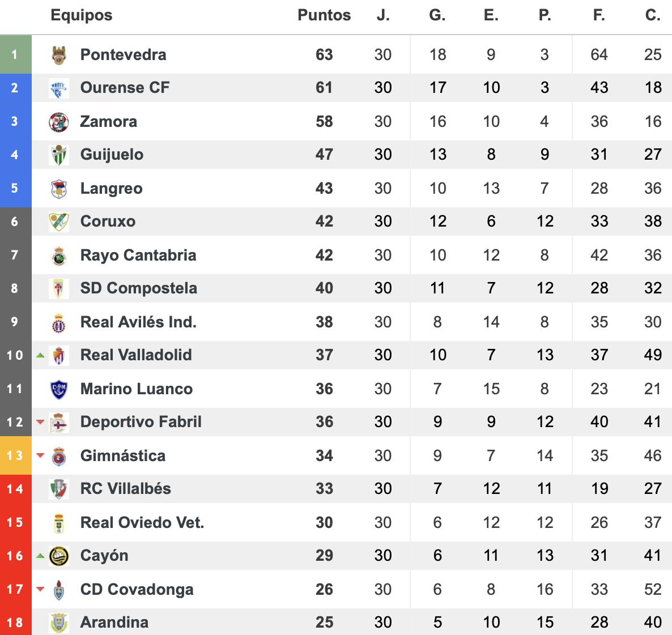Click the Deportivo Fabril club crest
672x635 pixels.
pos(59,422)
